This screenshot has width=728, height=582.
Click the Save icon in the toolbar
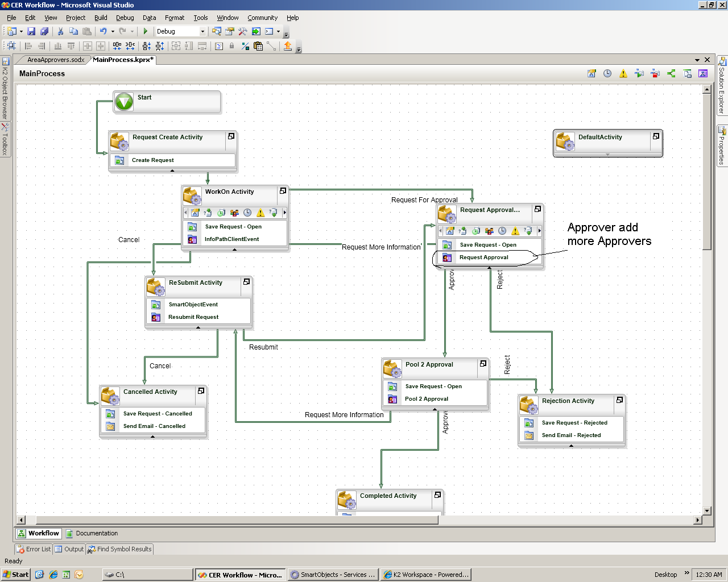point(31,31)
